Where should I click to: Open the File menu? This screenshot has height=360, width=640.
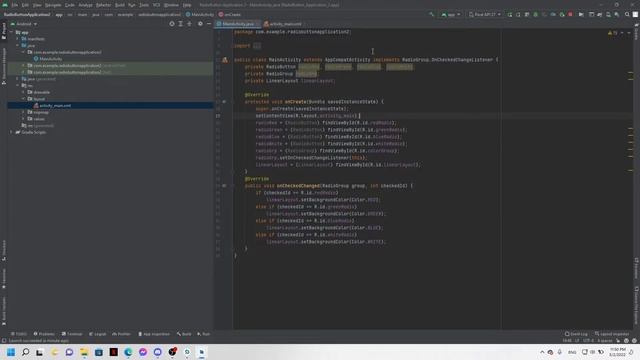pos(15,5)
